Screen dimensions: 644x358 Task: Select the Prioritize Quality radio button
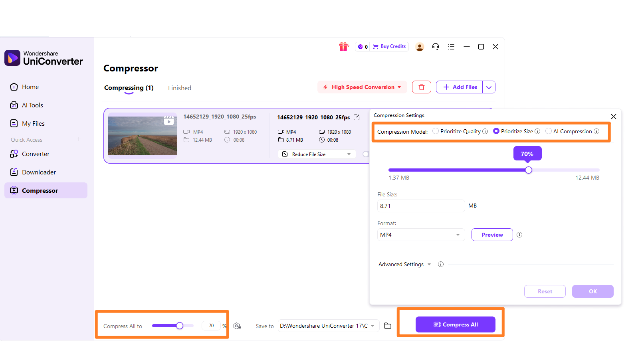[x=436, y=131]
